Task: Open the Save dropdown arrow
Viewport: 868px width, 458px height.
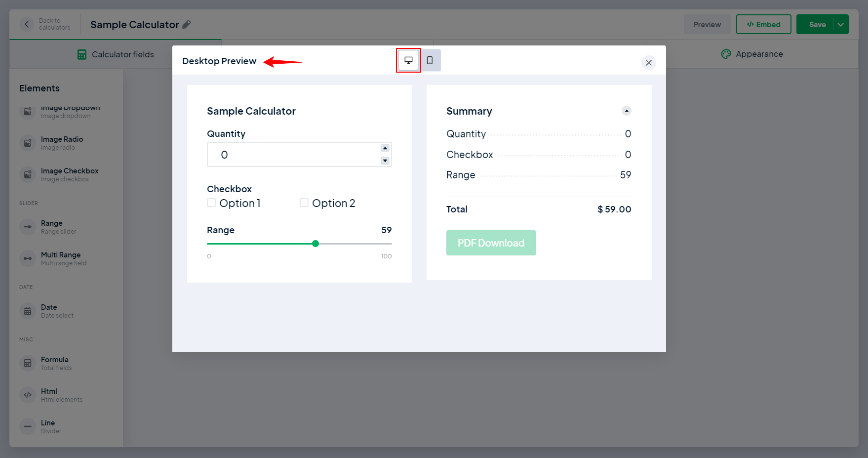Action: [840, 24]
